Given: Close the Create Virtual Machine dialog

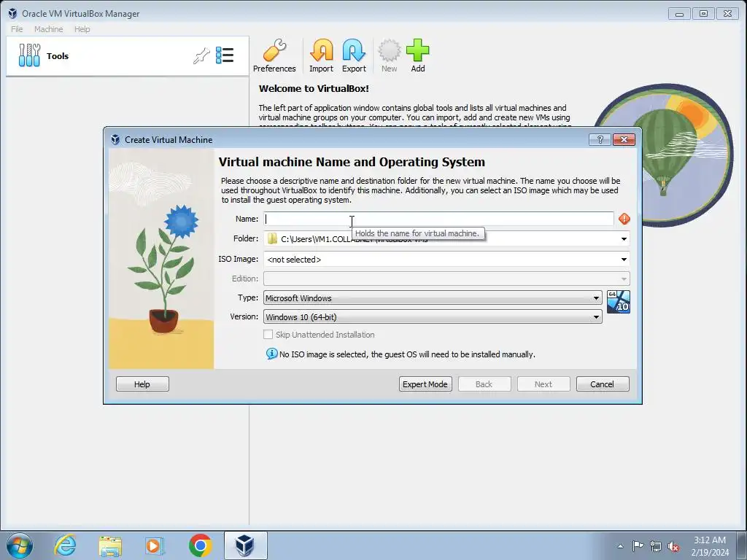Looking at the screenshot, I should (x=624, y=139).
